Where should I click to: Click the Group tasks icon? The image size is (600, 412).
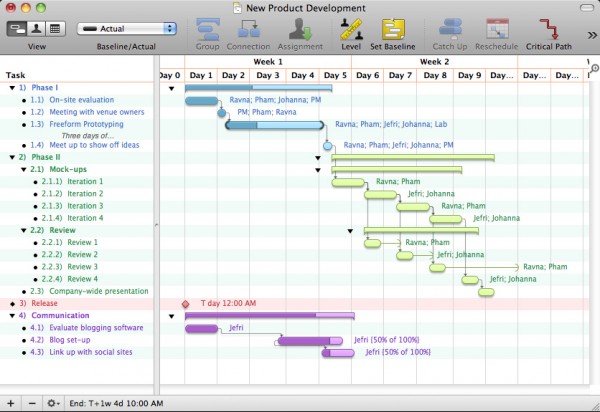208,29
